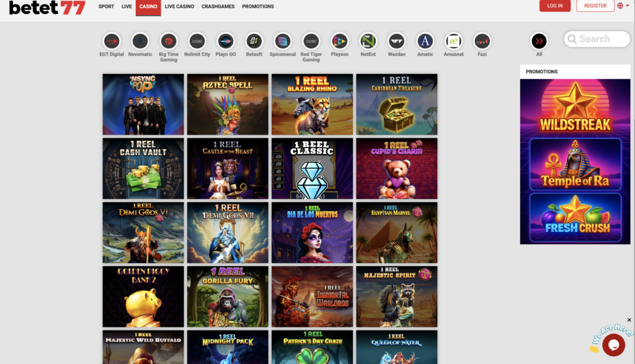Screen dimensions: 635x364
Task: Select the Playn GO provider icon
Action: click(x=226, y=41)
